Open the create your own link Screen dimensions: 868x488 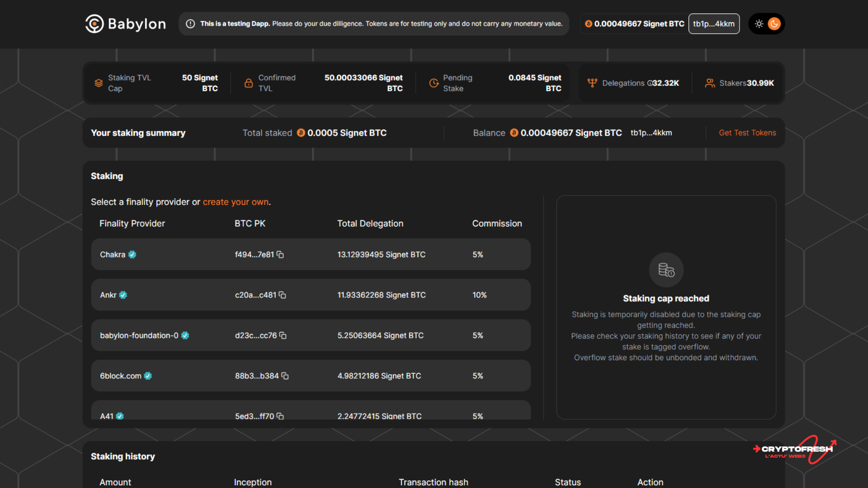pos(236,202)
